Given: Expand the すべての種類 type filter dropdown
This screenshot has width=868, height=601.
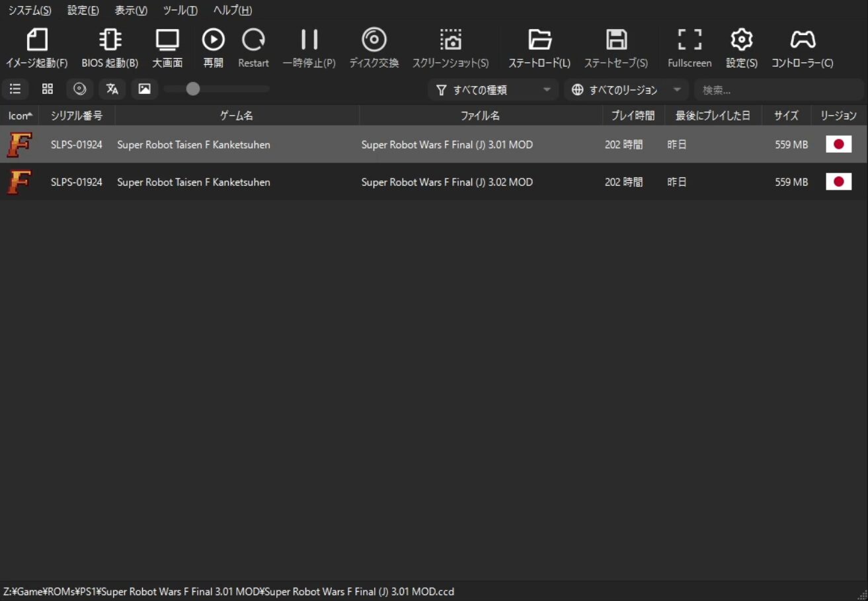Looking at the screenshot, I should [493, 90].
